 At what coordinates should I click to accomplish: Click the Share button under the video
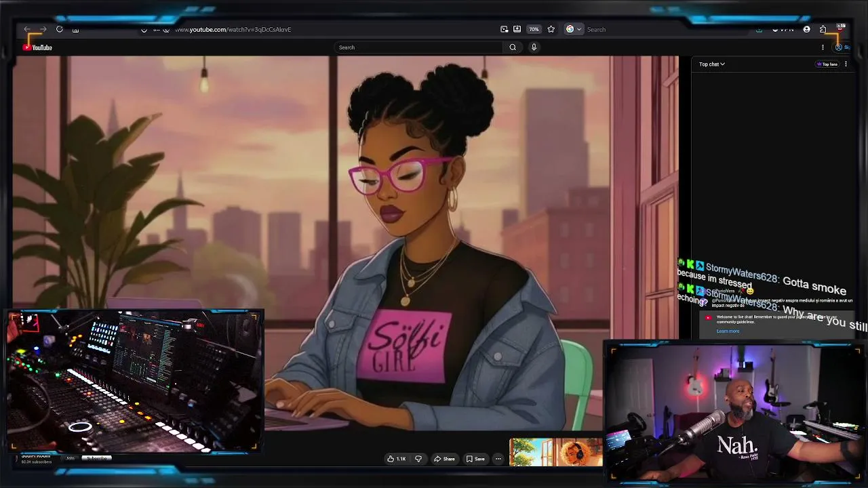point(444,459)
